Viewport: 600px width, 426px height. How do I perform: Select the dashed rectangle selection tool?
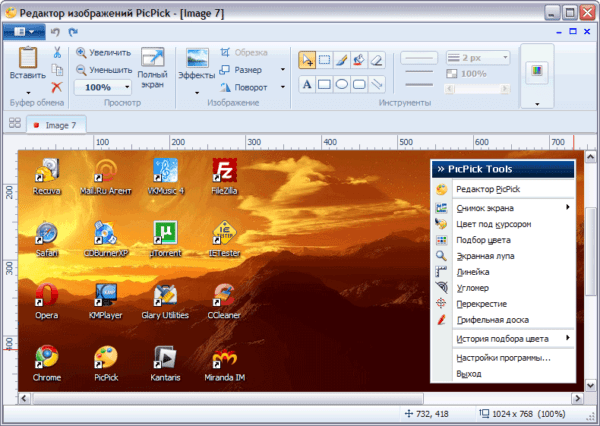point(324,60)
